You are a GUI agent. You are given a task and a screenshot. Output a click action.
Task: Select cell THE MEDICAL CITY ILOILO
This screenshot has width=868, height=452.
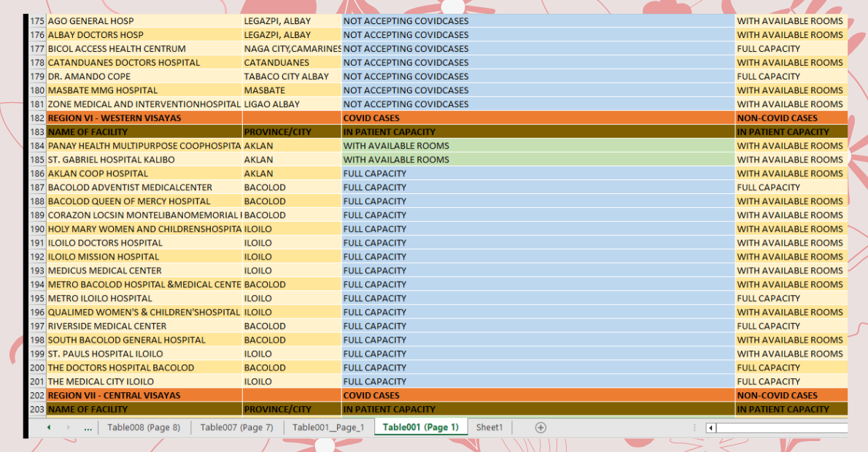(144, 381)
